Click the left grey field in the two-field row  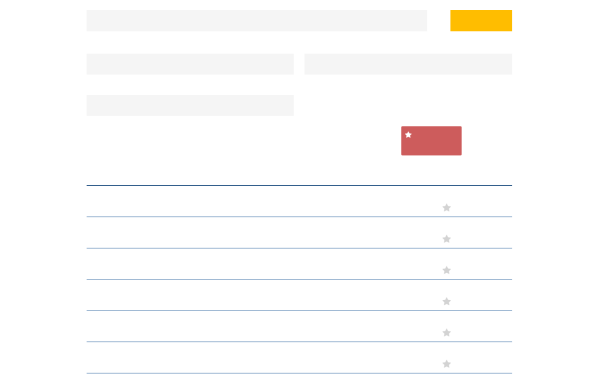point(190,64)
